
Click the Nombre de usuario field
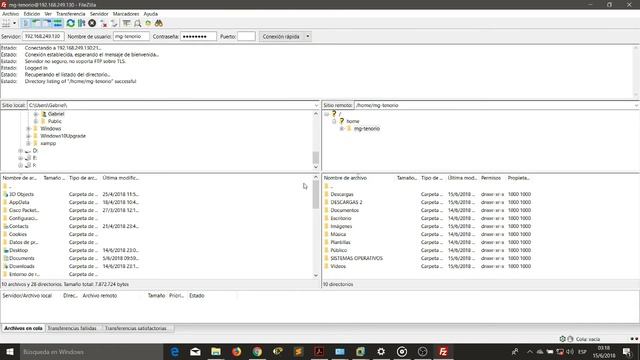(x=131, y=36)
